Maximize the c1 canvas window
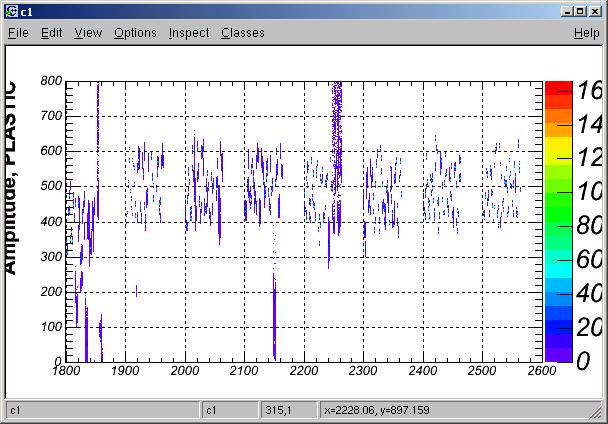The image size is (608, 424). click(x=580, y=12)
